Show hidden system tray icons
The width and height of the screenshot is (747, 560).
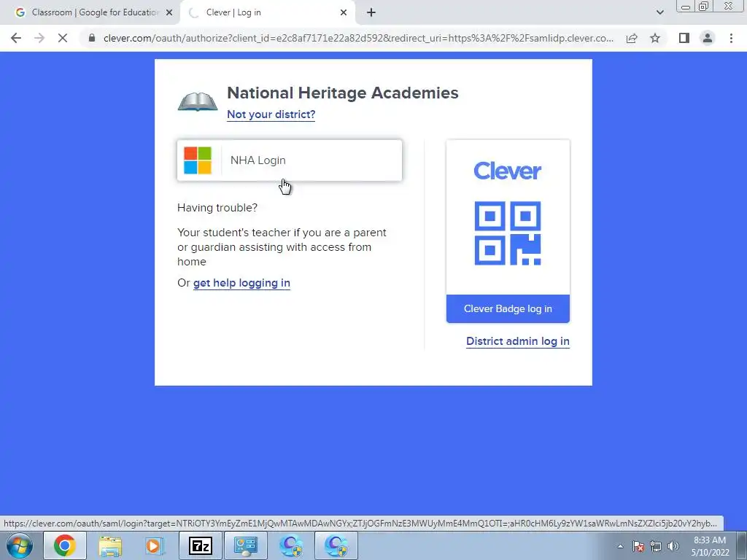tap(620, 546)
